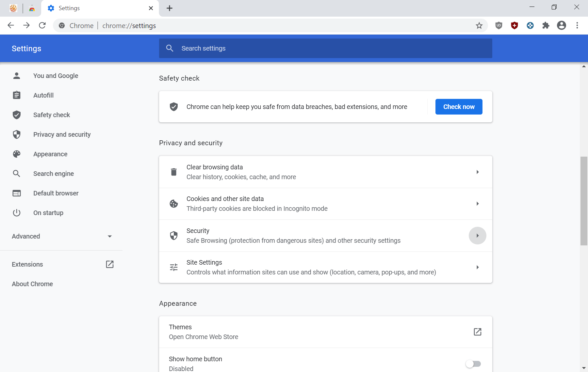Focus the Search settings field
The height and width of the screenshot is (372, 588).
click(x=326, y=48)
